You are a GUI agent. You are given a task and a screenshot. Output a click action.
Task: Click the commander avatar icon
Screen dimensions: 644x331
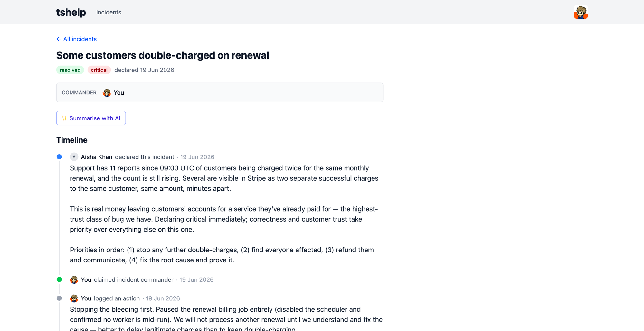click(107, 93)
